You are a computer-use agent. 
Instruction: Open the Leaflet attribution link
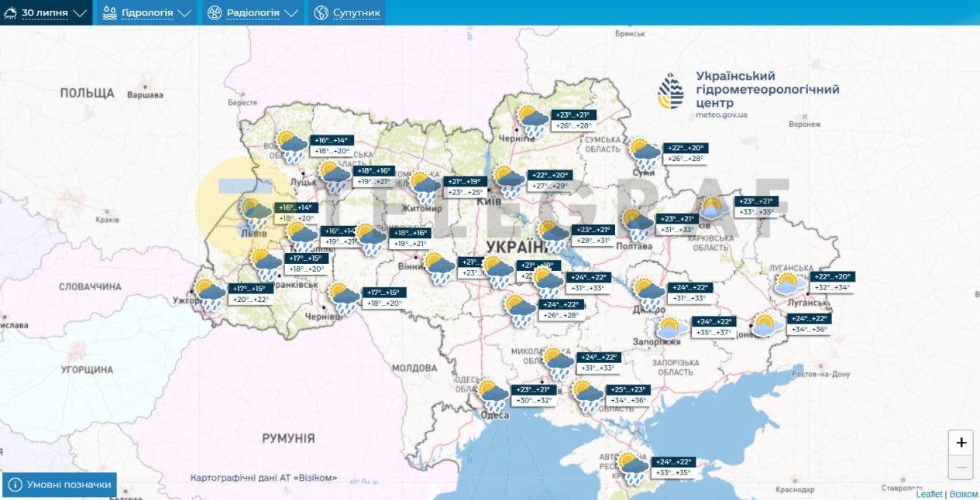[929, 494]
